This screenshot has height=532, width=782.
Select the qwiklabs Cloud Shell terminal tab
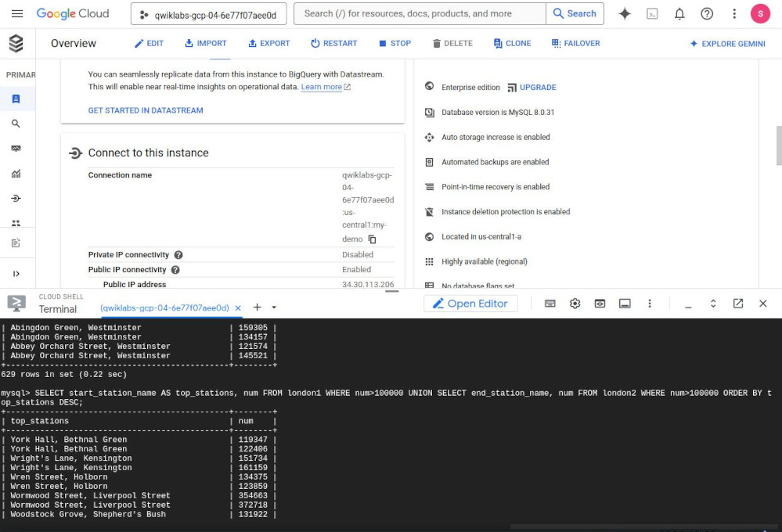[x=164, y=307]
